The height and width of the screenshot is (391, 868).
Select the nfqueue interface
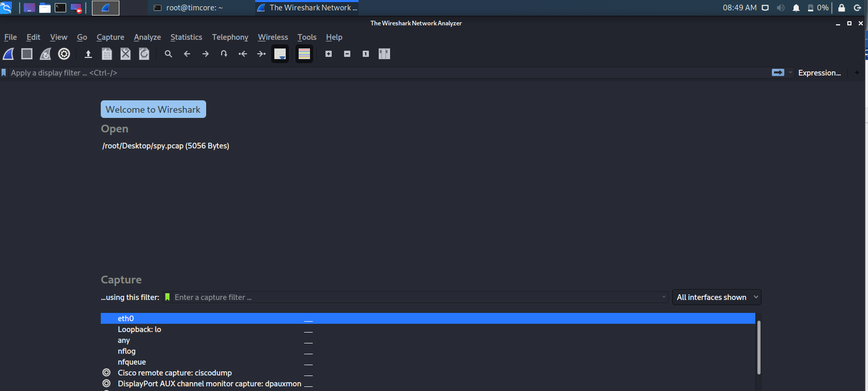pyautogui.click(x=428, y=362)
